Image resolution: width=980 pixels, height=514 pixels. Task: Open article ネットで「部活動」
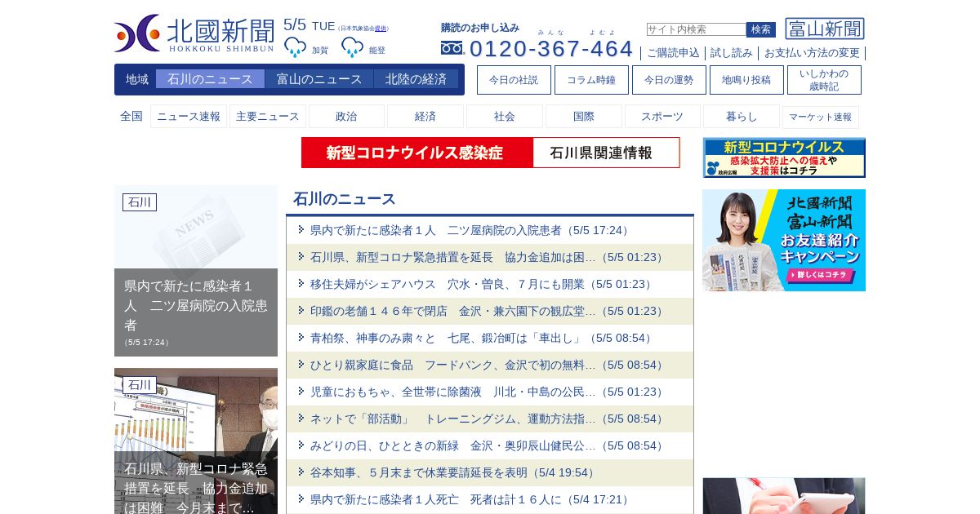click(488, 419)
